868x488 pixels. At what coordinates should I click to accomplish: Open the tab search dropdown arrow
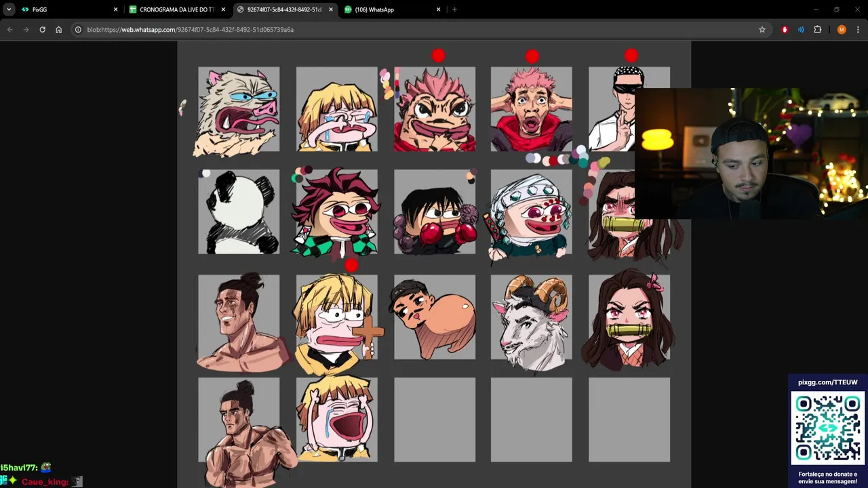tap(9, 9)
